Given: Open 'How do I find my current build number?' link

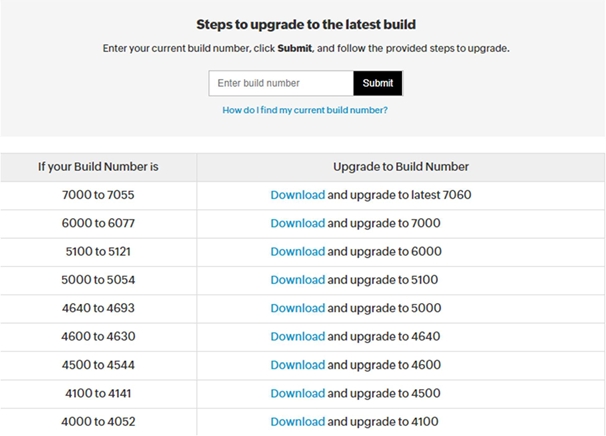Looking at the screenshot, I should point(305,110).
